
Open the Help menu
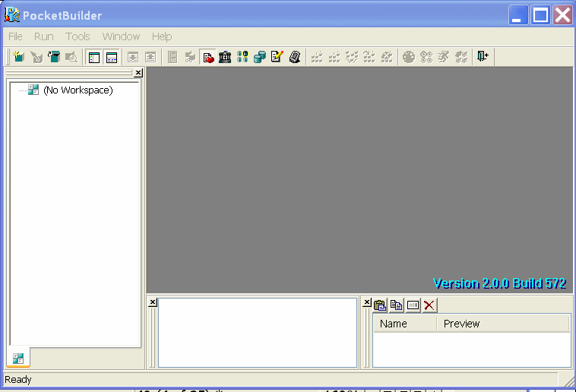[x=162, y=36]
